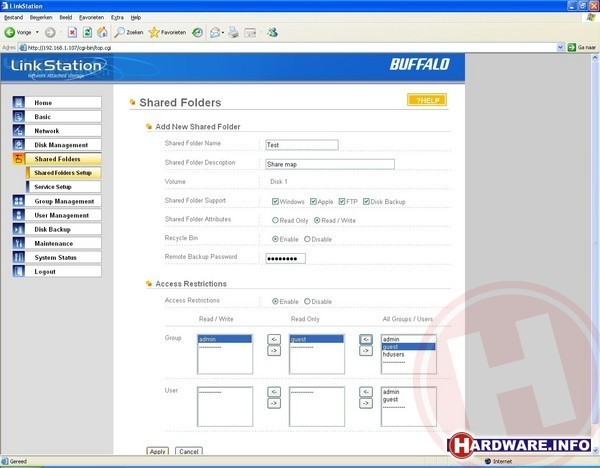The image size is (600, 468).
Task: Open Favorieten star in toolbar
Action: point(168,33)
